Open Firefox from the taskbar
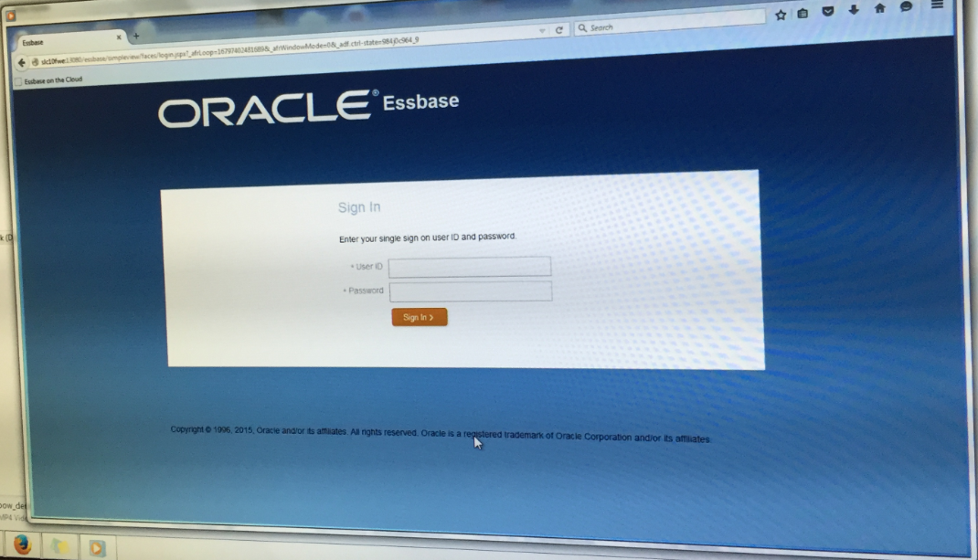Screen dimensions: 978x560 point(23,544)
